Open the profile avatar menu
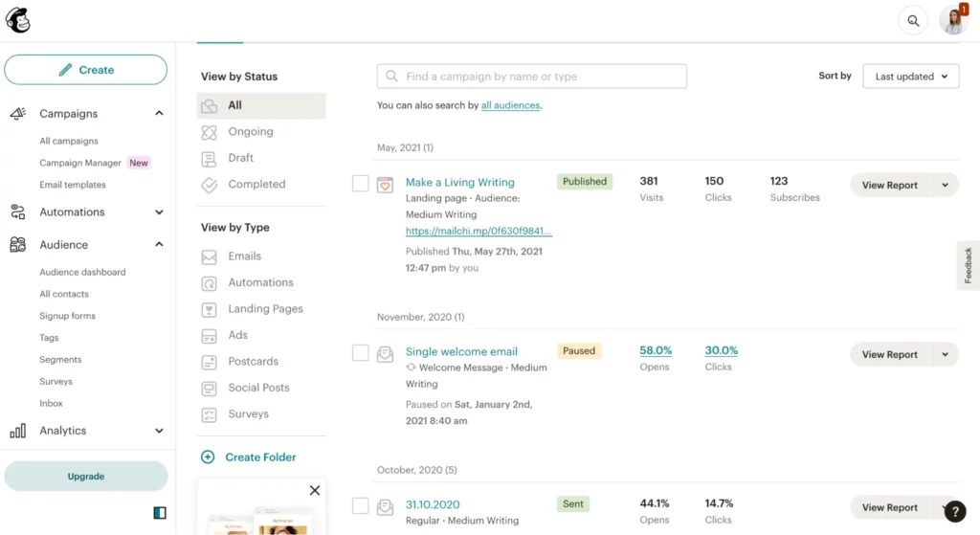980x535 pixels. pyautogui.click(x=954, y=20)
